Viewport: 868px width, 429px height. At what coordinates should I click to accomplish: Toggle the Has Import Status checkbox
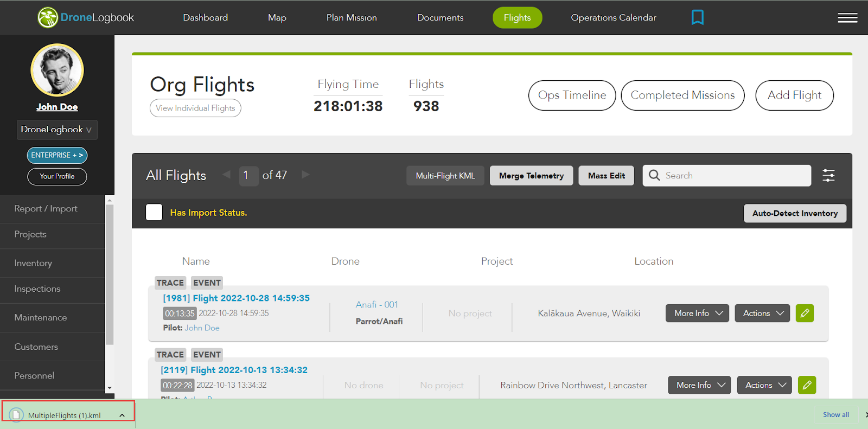pyautogui.click(x=154, y=213)
